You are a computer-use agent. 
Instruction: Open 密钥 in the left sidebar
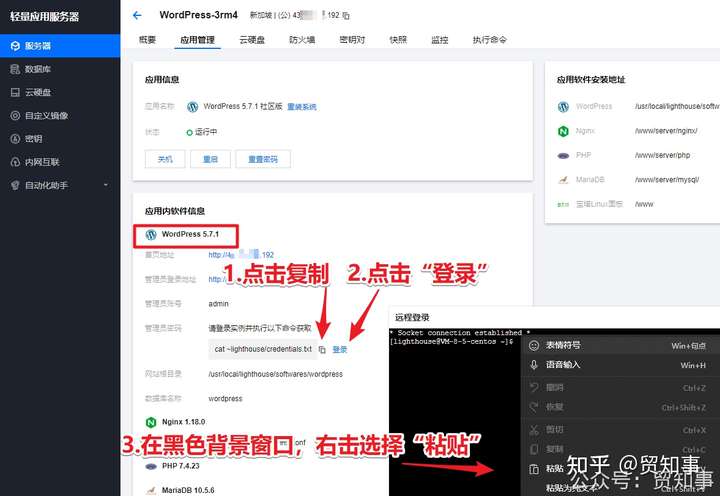click(60, 139)
